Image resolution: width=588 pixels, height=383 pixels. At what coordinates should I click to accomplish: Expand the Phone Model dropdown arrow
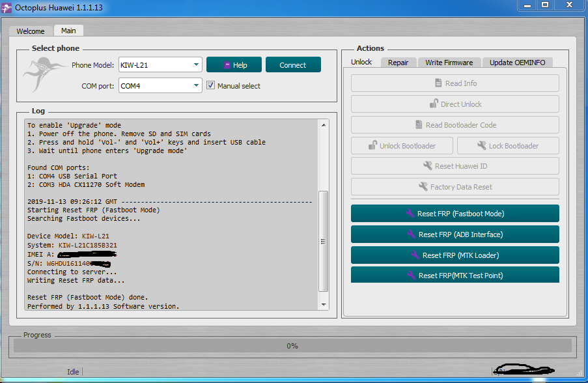[196, 64]
